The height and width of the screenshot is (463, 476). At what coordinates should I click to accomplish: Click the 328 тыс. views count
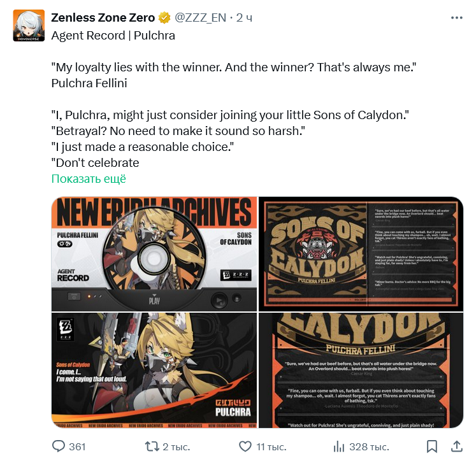[369, 446]
